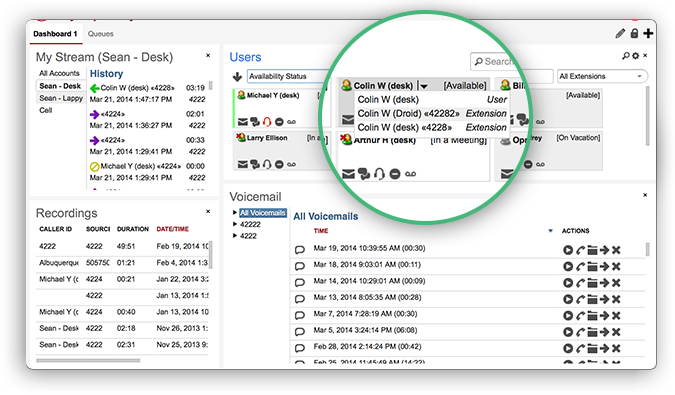The image size is (675, 395).
Task: Click the envelope icon under Larry Ellison
Action: [243, 164]
